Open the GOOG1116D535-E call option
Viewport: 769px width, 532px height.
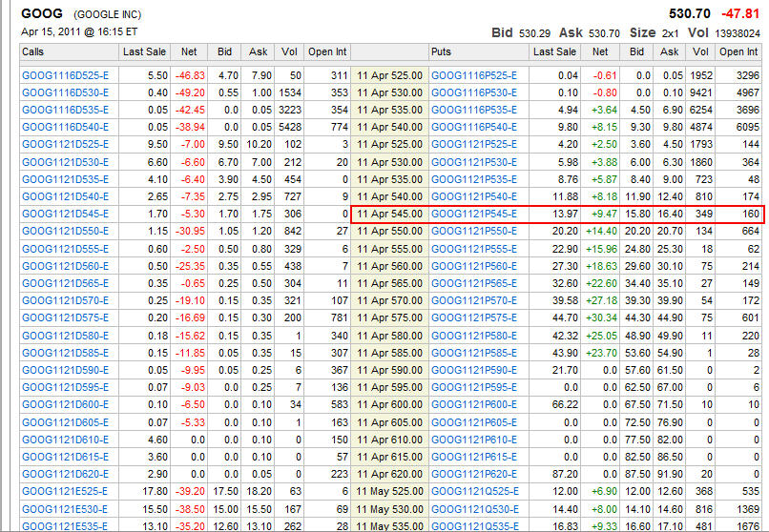[64, 110]
